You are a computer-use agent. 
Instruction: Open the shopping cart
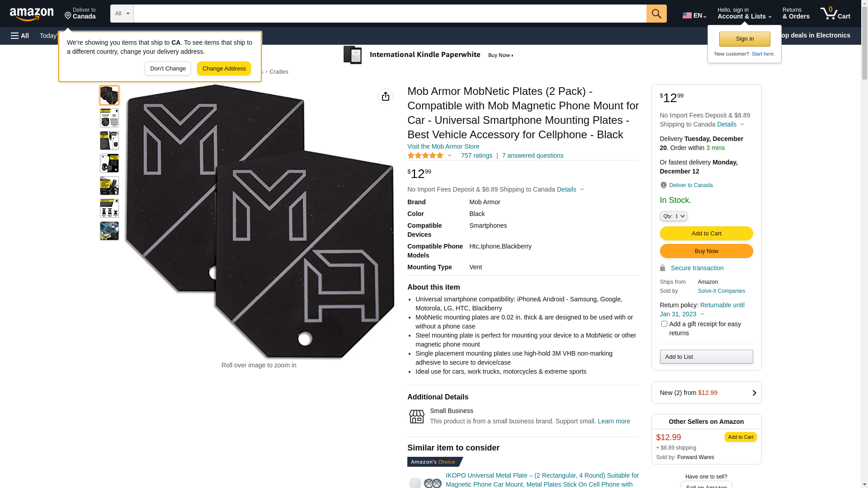point(835,14)
